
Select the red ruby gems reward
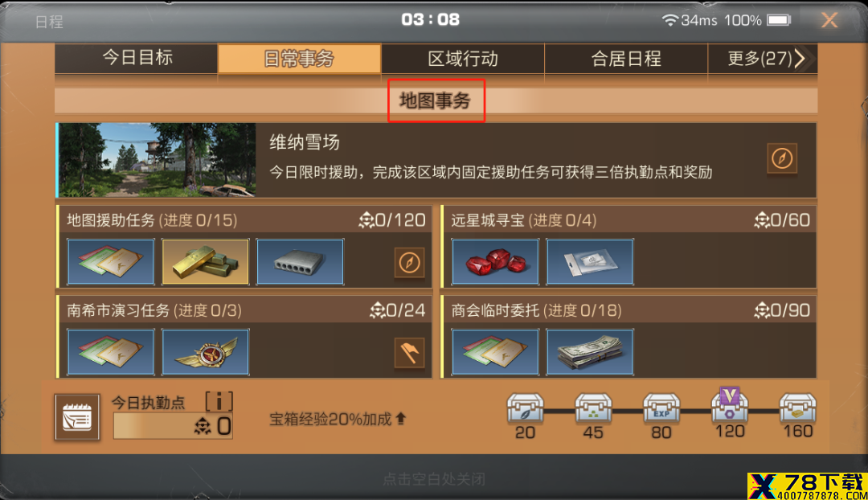(495, 262)
